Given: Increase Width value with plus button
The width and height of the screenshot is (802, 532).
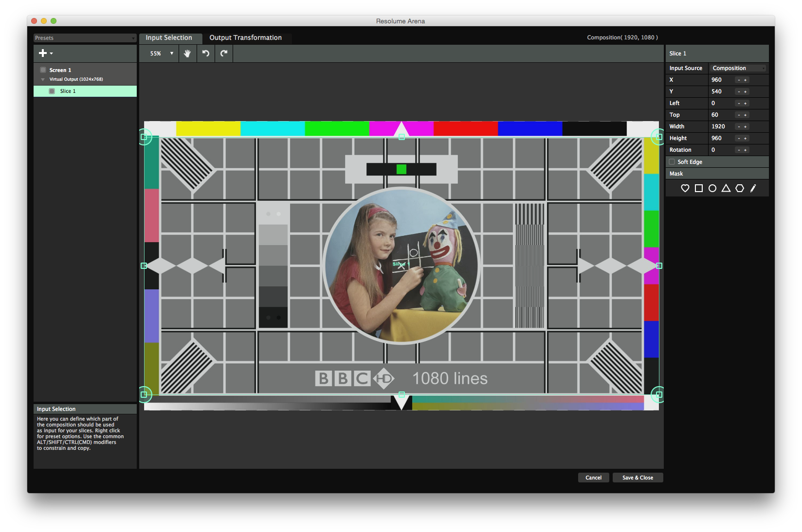Looking at the screenshot, I should click(x=745, y=126).
